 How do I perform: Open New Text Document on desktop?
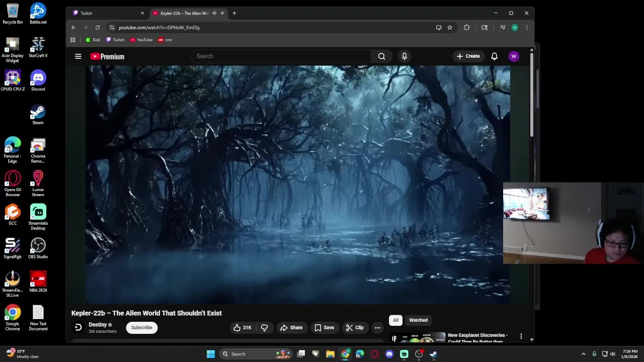point(38,318)
